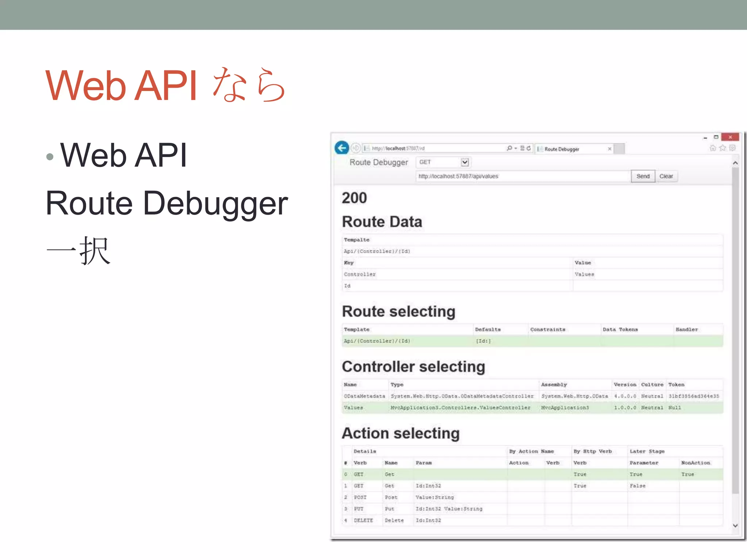Close the Route Debugger tab
This screenshot has height=560, width=747.
coord(609,149)
